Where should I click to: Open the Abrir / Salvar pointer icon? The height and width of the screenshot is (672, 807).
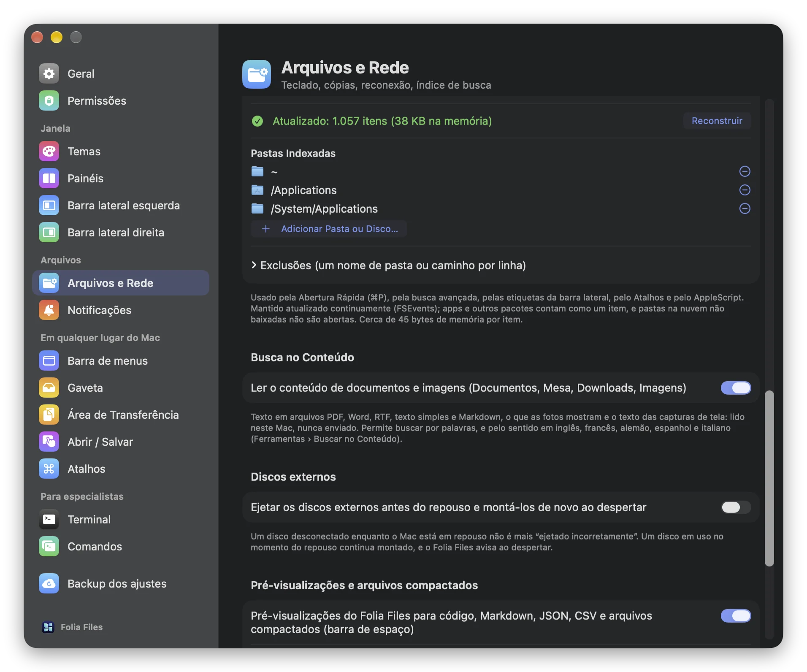(x=49, y=442)
